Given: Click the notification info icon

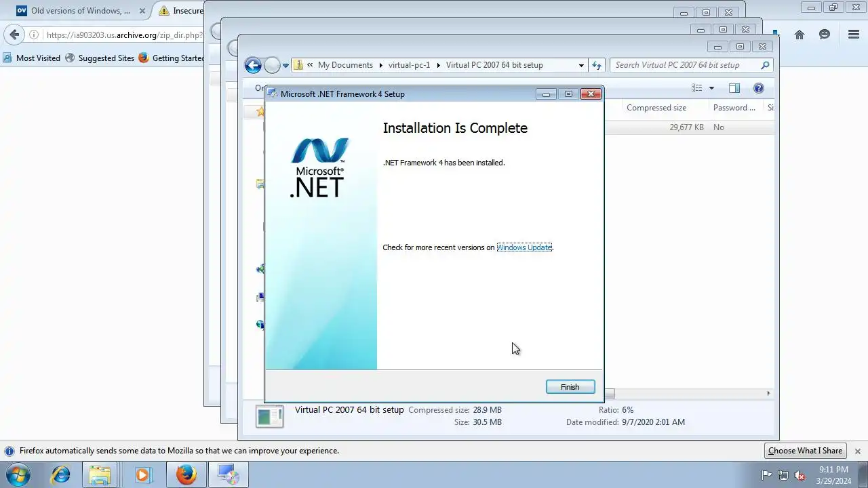Looking at the screenshot, I should pos(9,451).
